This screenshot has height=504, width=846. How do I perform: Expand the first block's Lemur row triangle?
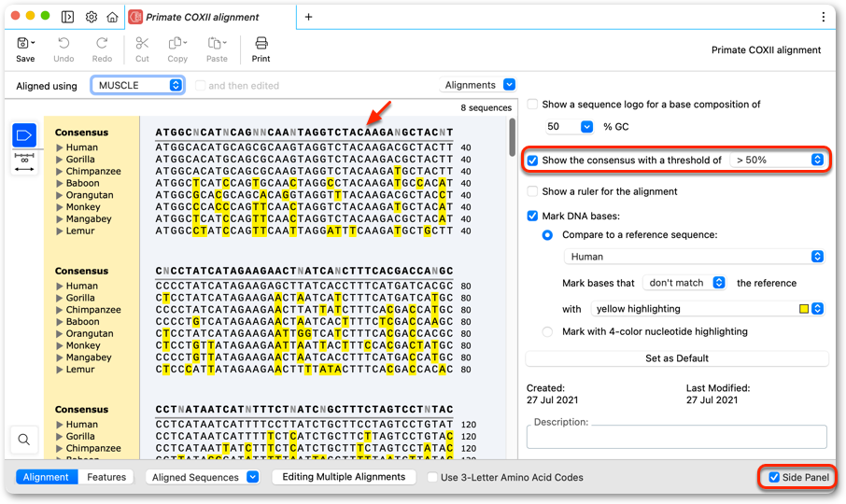coord(60,231)
